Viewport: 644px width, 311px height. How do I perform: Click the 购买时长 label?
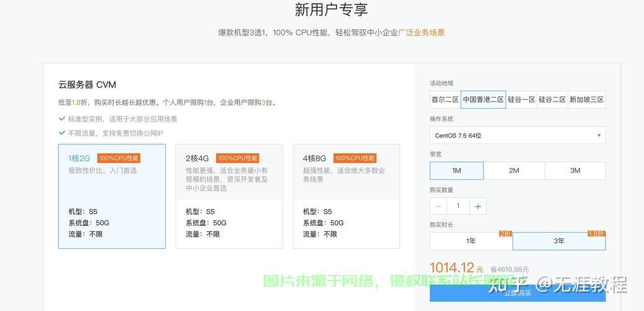point(442,225)
